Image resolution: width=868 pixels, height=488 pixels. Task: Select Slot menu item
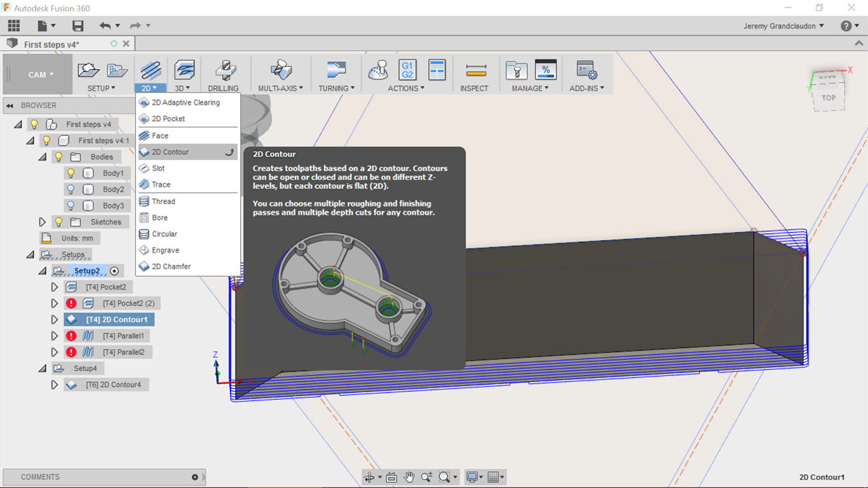click(x=188, y=168)
